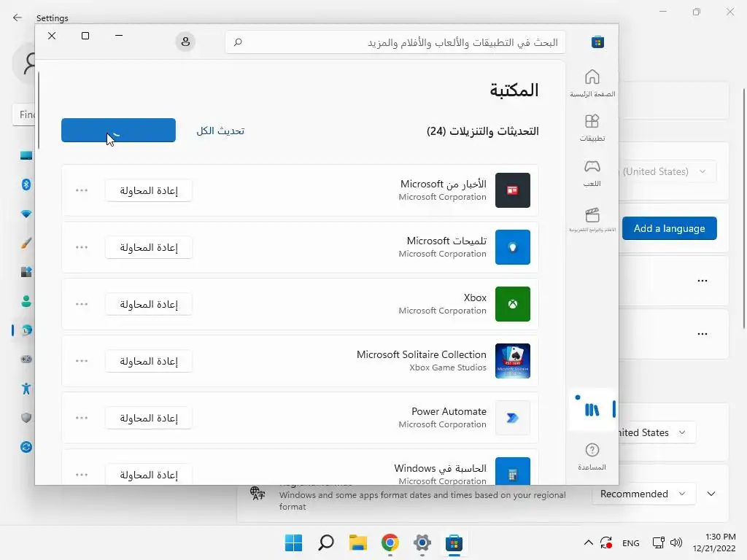Open more options for Power Automate row
The image size is (747, 560).
tap(82, 418)
